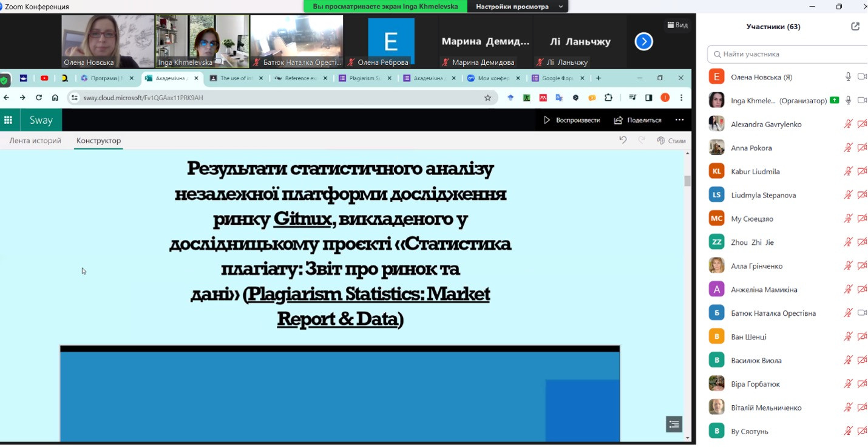Screen dimensions: 868x447
Task: Select the Конструктор tab
Action: (x=98, y=141)
